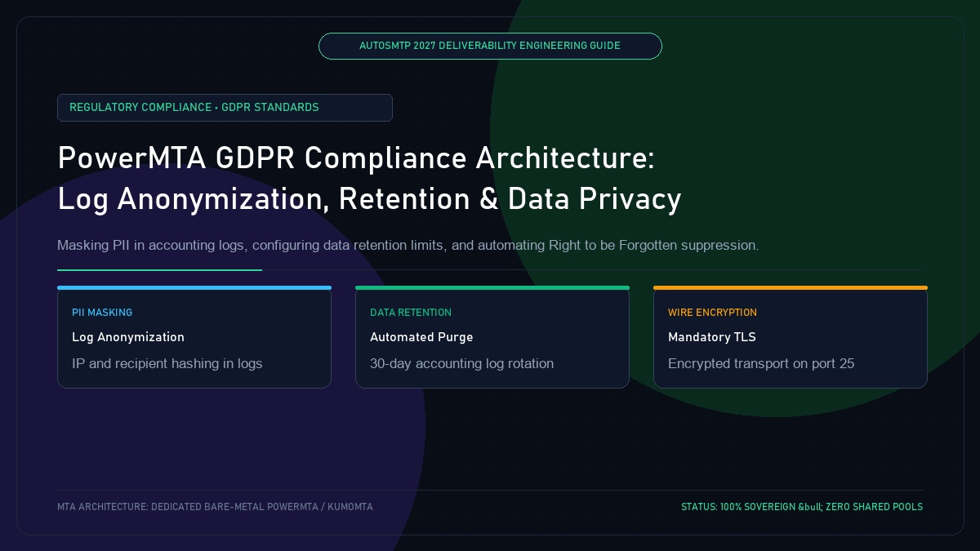The image size is (980, 551).
Task: Select the Regulatory Compliance GDPR Standards tag
Action: click(x=225, y=108)
